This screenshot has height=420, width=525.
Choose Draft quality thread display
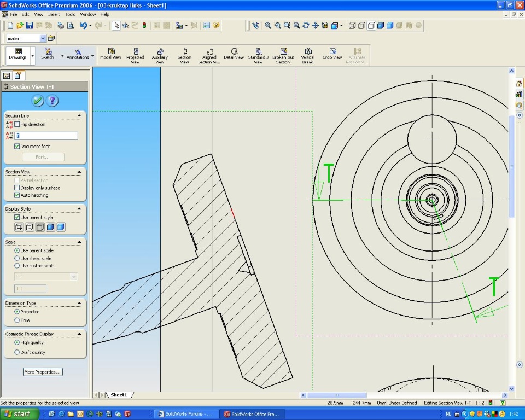(17, 352)
